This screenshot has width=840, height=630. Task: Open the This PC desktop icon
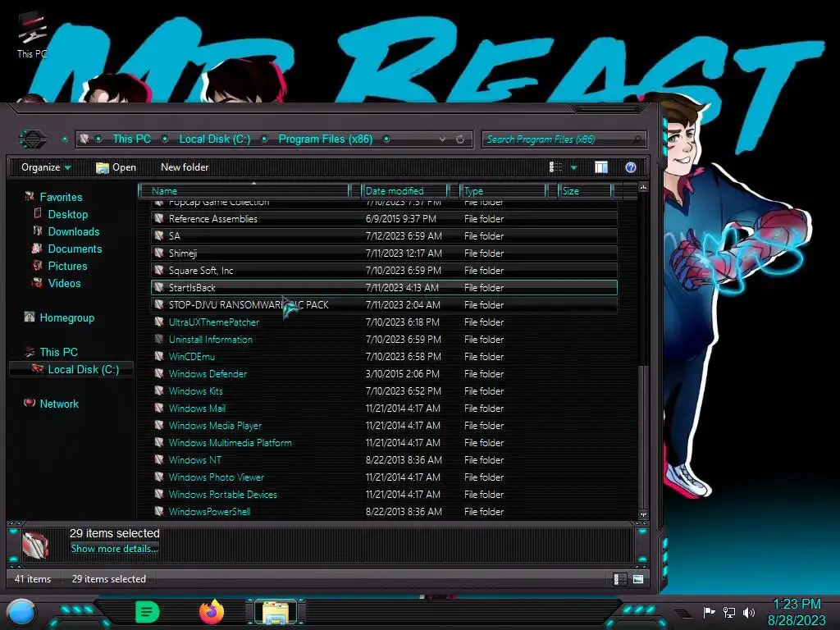point(32,36)
